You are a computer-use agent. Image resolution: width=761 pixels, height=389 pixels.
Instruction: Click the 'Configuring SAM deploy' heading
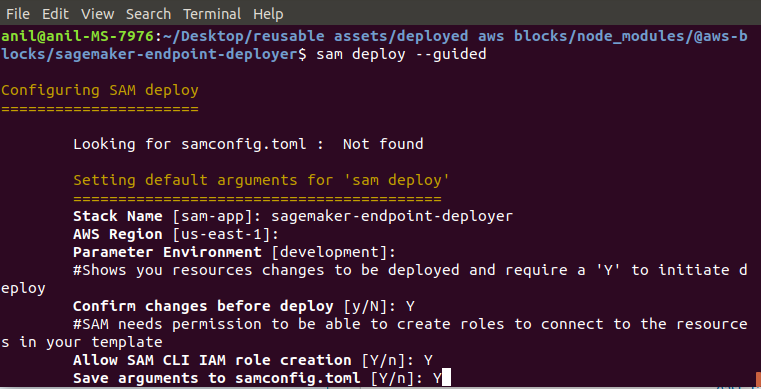click(100, 91)
